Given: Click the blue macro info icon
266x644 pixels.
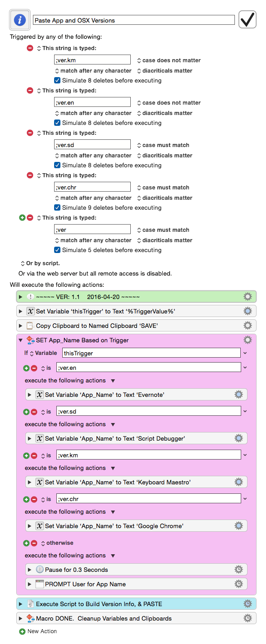Looking at the screenshot, I should 20,19.
